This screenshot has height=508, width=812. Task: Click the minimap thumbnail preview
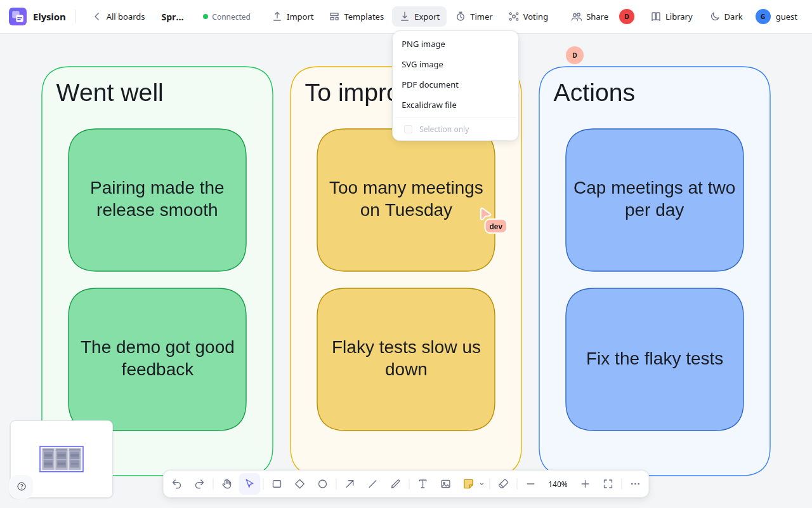click(x=62, y=458)
